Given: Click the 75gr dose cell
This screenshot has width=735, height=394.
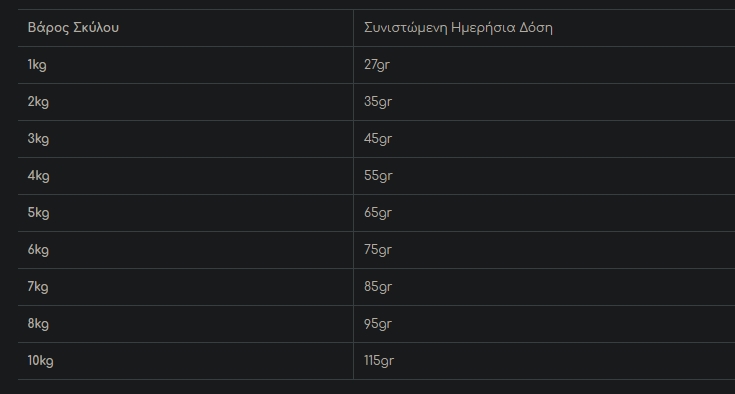Looking at the screenshot, I should 544,250.
